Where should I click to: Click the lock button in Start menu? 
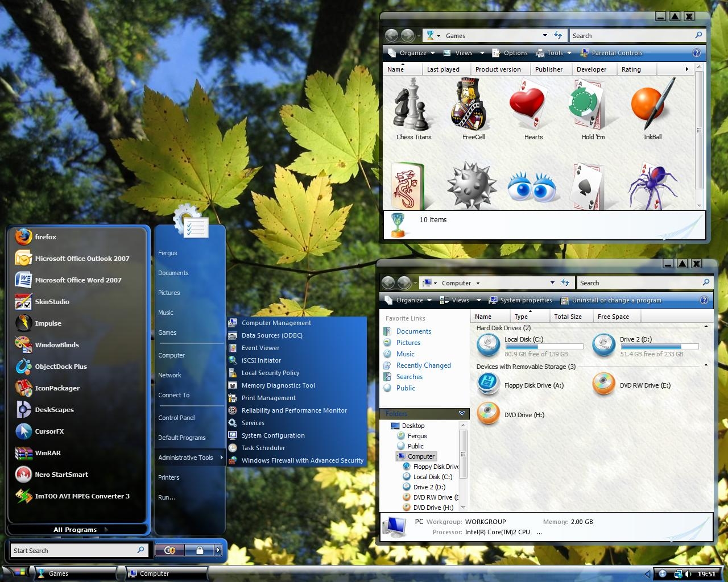point(200,550)
